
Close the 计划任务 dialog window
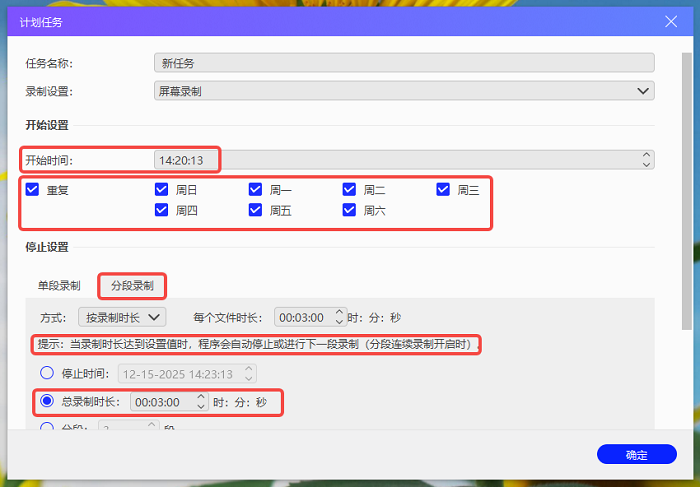pyautogui.click(x=671, y=21)
